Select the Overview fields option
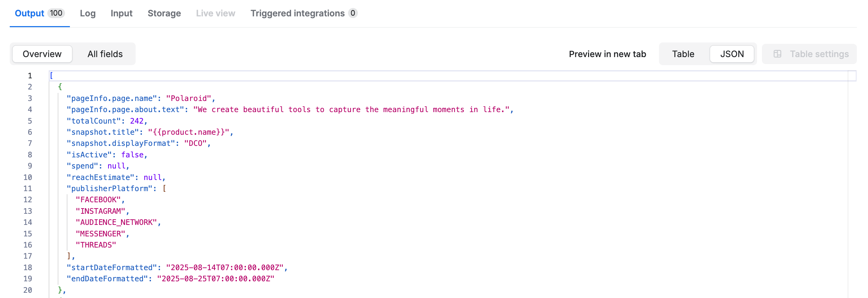This screenshot has width=868, height=298. pyautogui.click(x=42, y=54)
